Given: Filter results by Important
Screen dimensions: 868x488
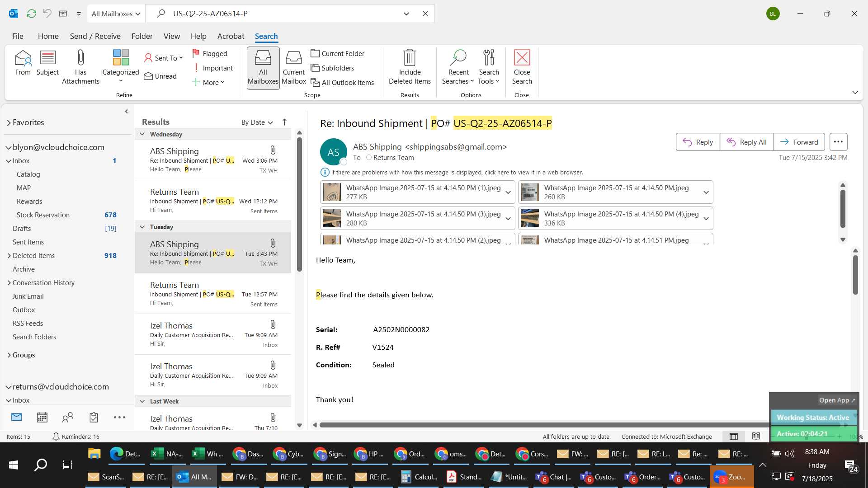Looking at the screenshot, I should point(212,68).
